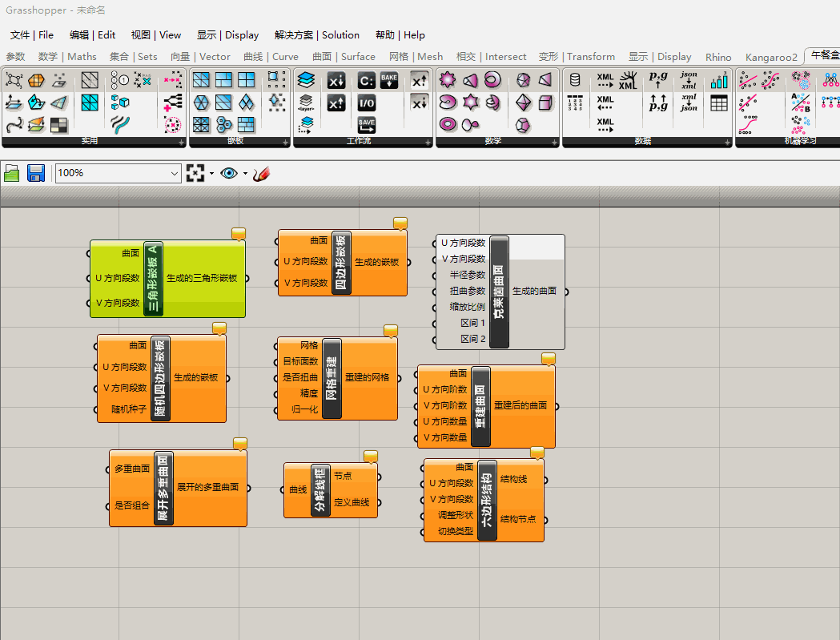Click the 目标面数 input on 网格重建
The width and height of the screenshot is (840, 640).
click(300, 361)
